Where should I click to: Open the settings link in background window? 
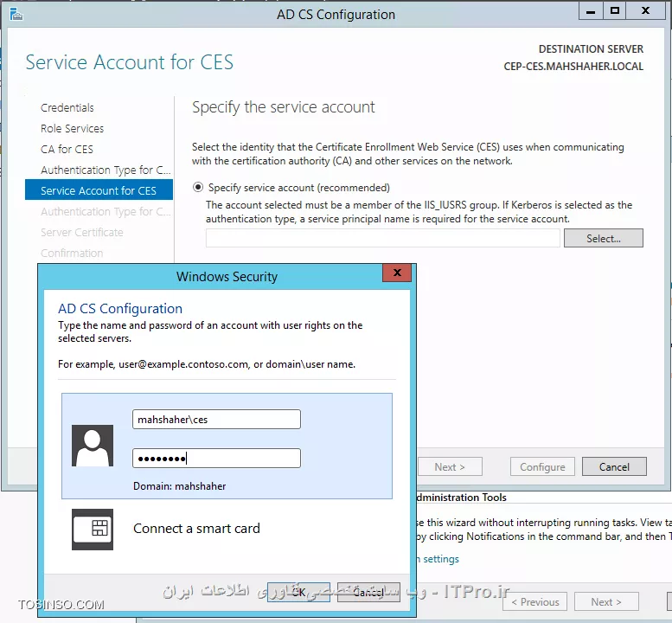[438, 559]
